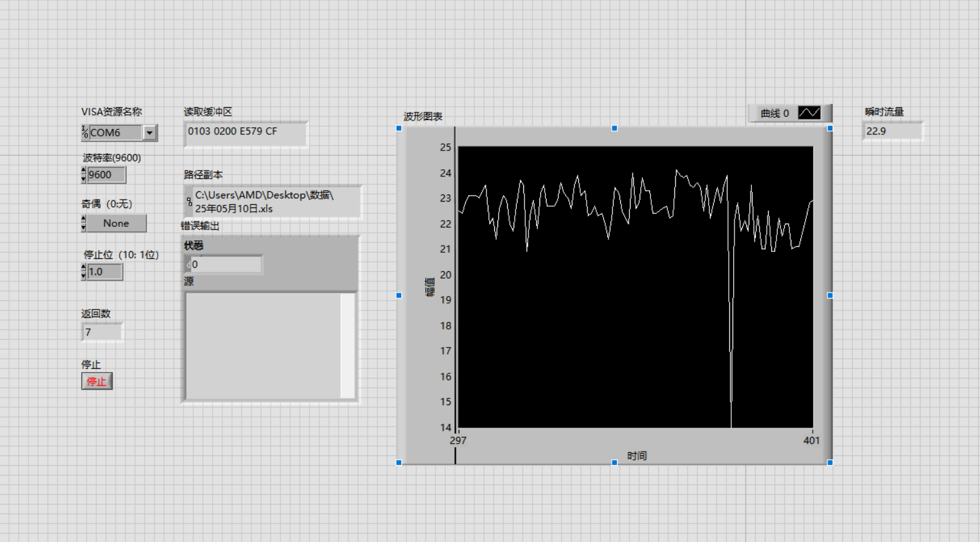
Task: Click the 读取缓冲区 field with 0103 0200 E579 CF
Action: click(x=245, y=133)
